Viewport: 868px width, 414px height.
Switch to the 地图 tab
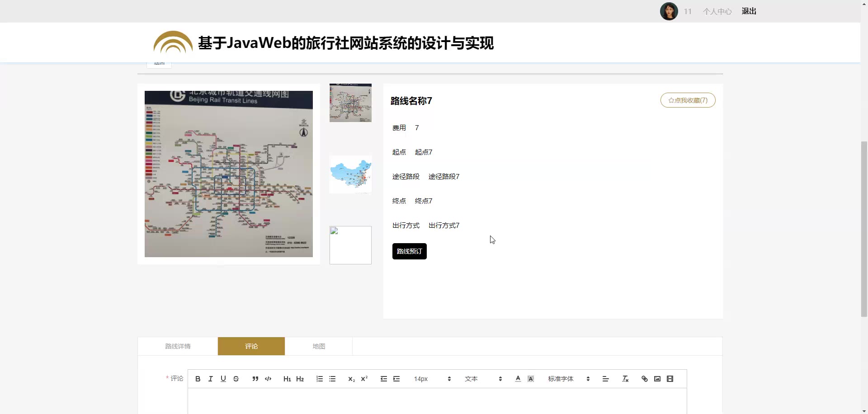tap(319, 346)
